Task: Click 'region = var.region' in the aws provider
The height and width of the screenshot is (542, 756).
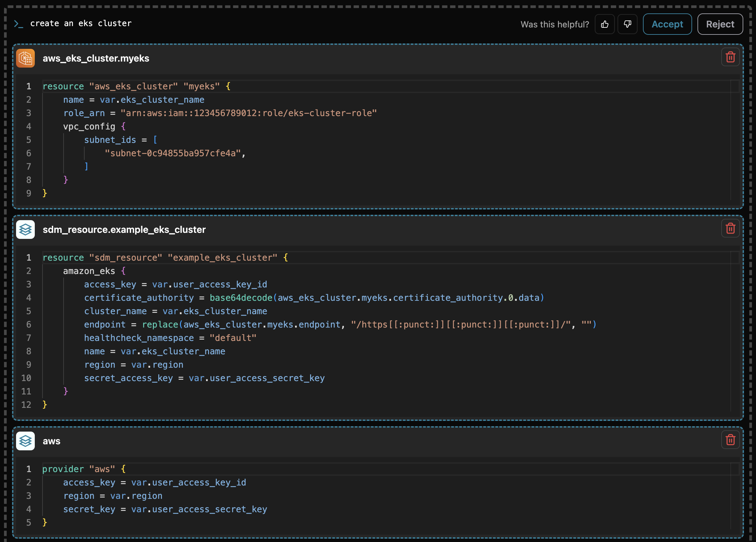Action: click(113, 496)
